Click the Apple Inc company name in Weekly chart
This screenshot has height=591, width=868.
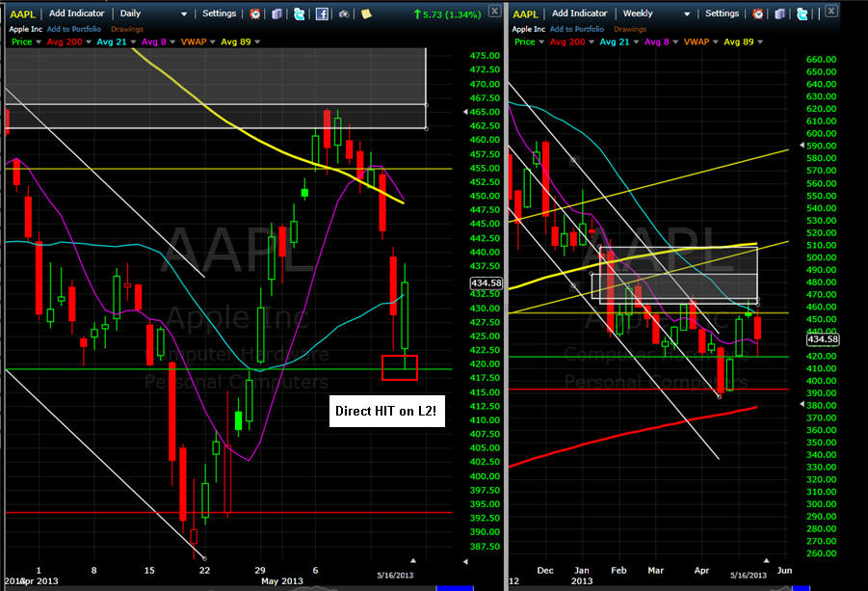point(528,29)
